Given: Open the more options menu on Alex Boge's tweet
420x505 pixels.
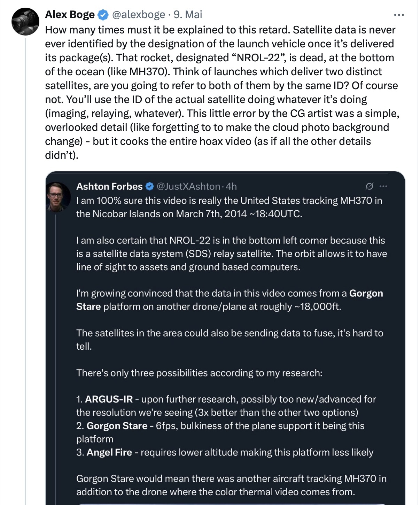Looking at the screenshot, I should [399, 15].
